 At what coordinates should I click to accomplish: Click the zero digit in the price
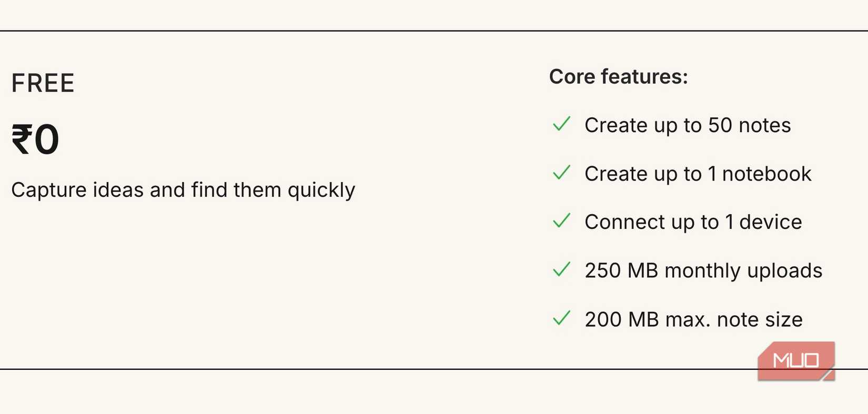coord(47,140)
